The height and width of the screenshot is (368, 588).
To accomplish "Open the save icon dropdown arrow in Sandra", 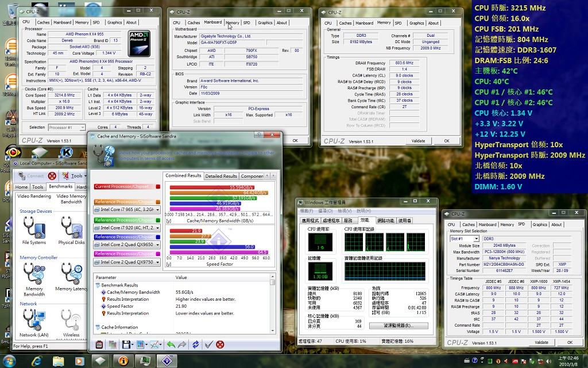I will pos(132,344).
